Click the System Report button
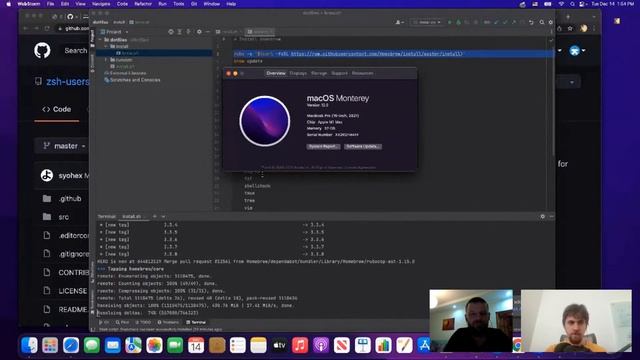Image resolution: width=640 pixels, height=360 pixels. (323, 147)
